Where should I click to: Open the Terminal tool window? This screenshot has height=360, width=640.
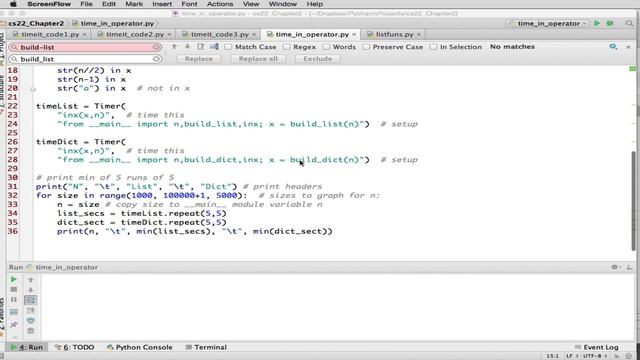[206, 347]
